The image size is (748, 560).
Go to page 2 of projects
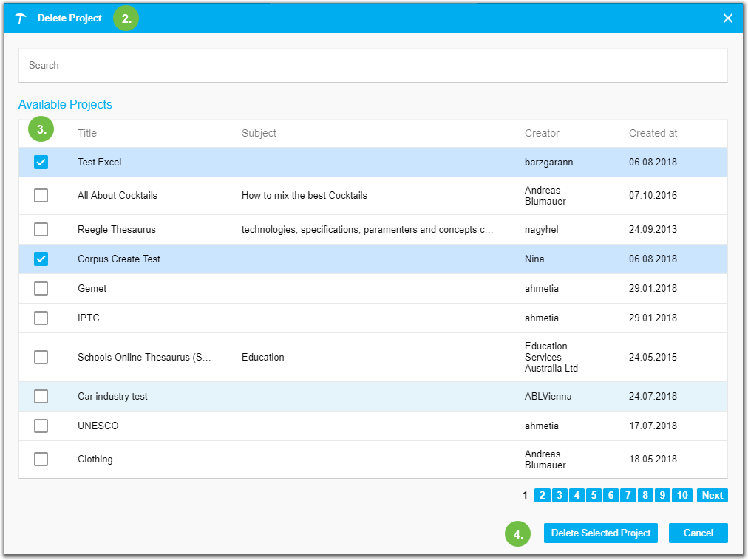pyautogui.click(x=542, y=495)
